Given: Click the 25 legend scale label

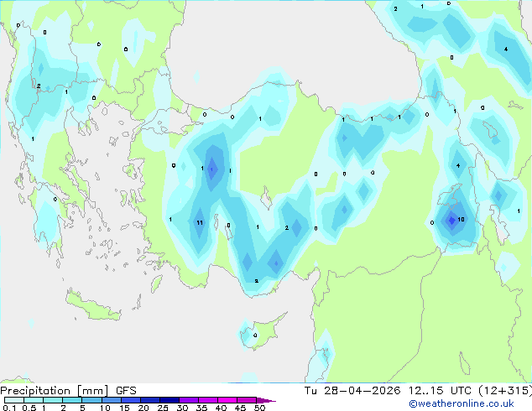Looking at the screenshot, I should (x=163, y=408).
